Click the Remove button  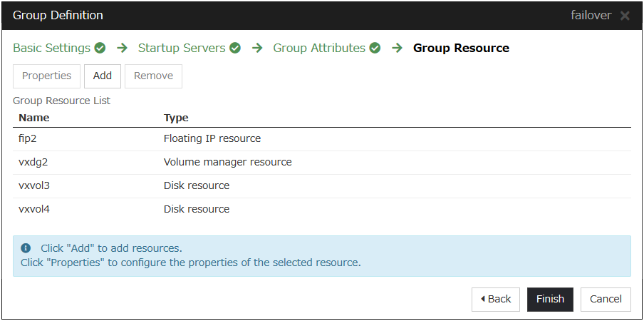[153, 76]
